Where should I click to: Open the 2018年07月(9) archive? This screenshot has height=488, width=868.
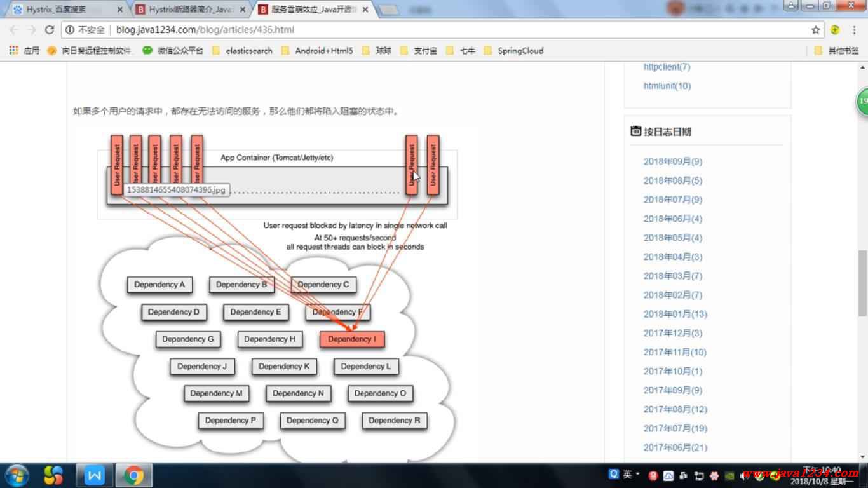(x=673, y=200)
